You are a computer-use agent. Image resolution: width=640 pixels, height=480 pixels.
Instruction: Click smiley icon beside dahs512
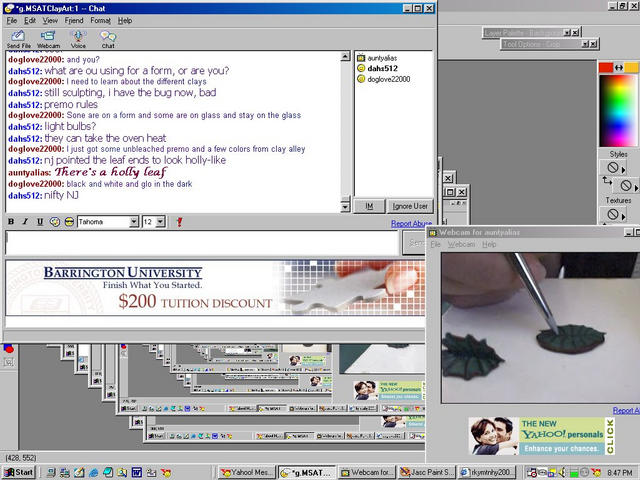pyautogui.click(x=361, y=68)
